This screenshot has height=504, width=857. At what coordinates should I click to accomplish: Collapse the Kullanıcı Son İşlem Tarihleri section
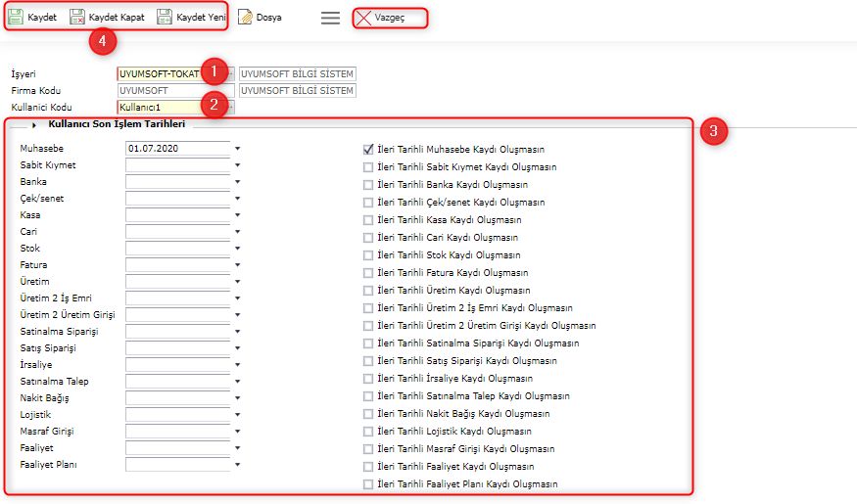pyautogui.click(x=35, y=125)
